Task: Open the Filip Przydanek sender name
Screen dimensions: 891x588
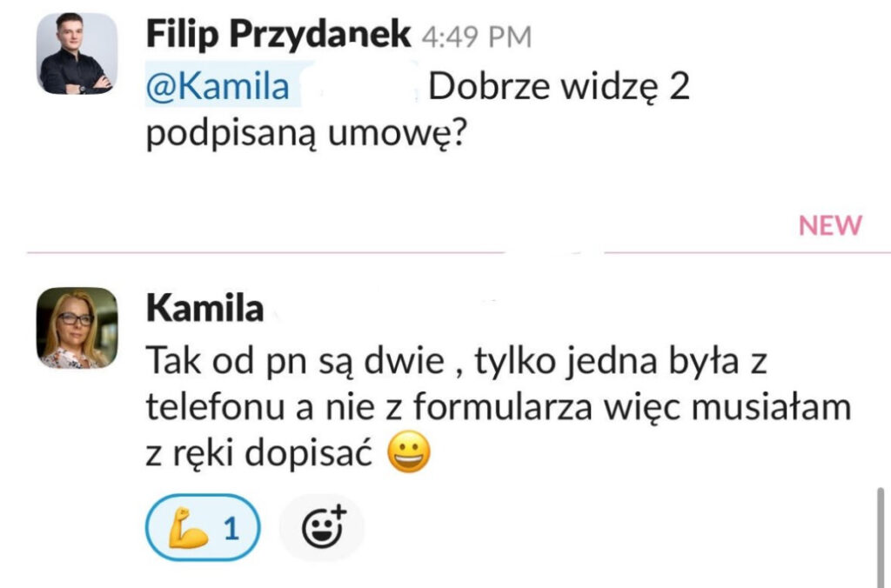Action: point(278,34)
